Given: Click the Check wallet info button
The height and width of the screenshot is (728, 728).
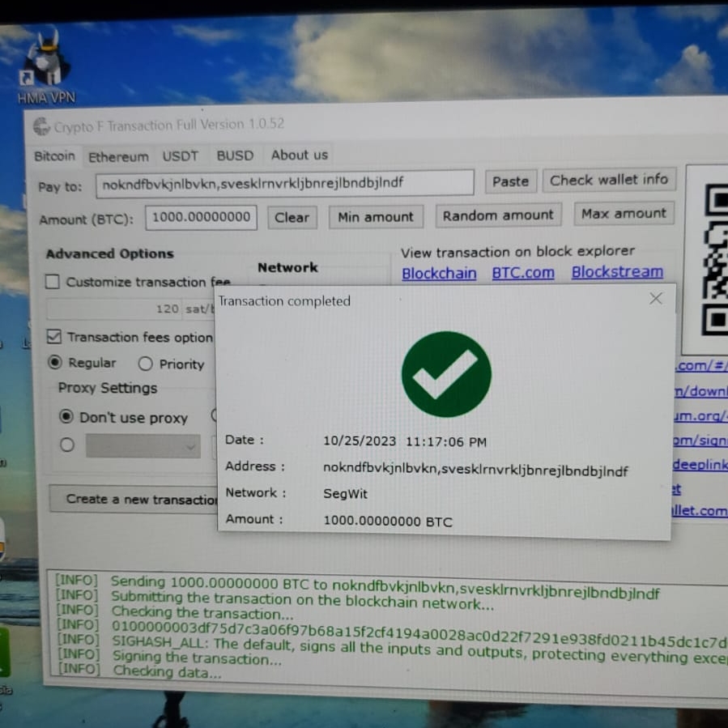Looking at the screenshot, I should (609, 180).
